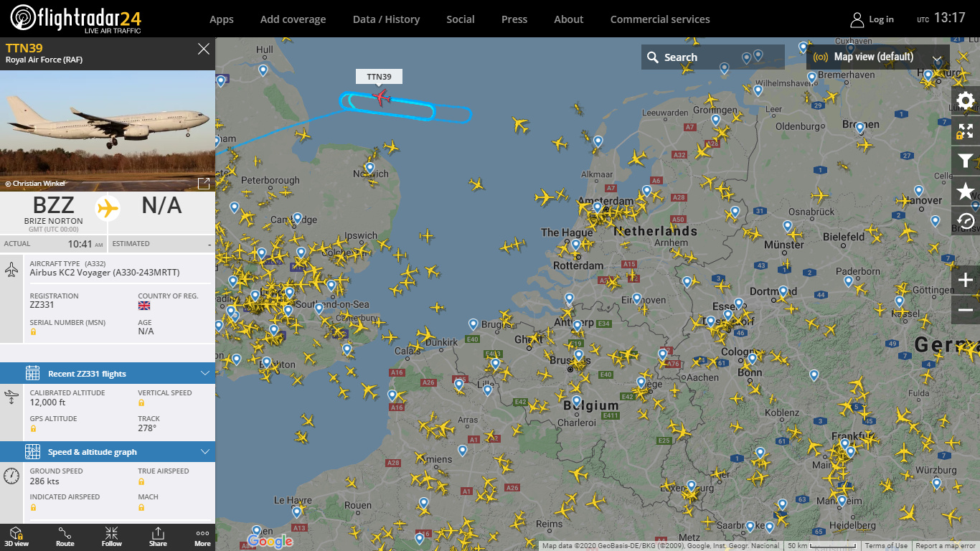Screen dimensions: 980x551
Task: Open the More options menu
Action: click(202, 537)
